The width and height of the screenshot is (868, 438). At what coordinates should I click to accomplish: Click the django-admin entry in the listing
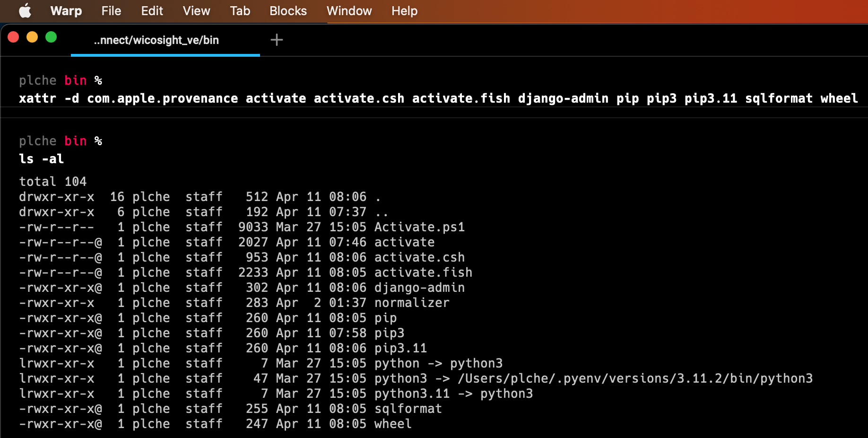tap(419, 288)
